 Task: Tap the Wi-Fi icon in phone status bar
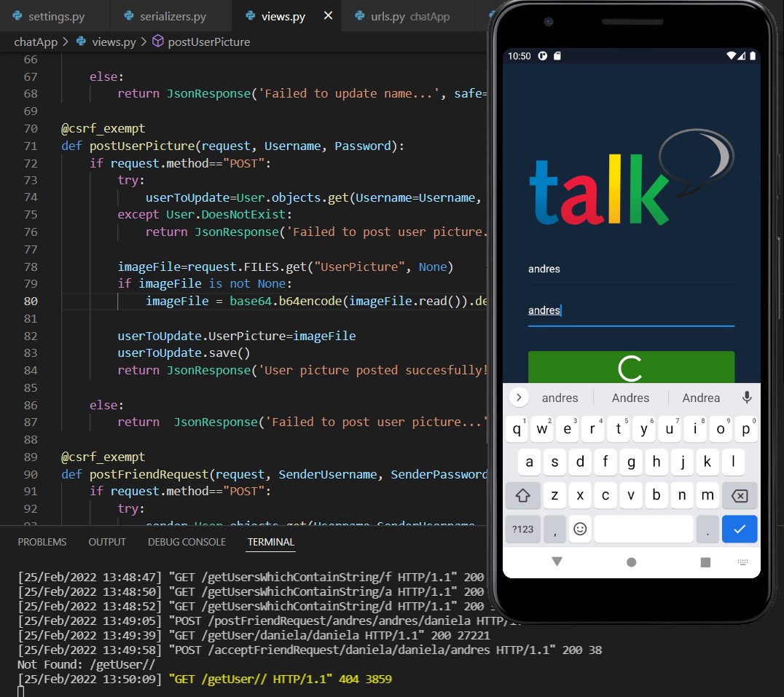731,56
